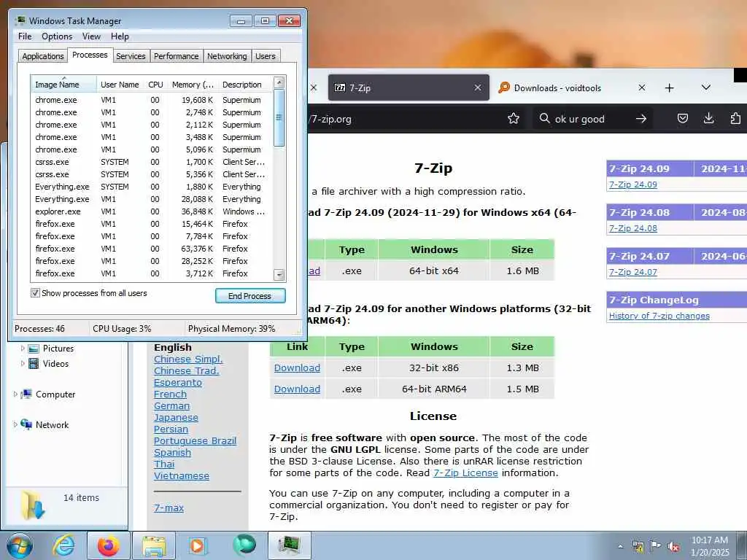Expand the Computer tree node

pos(15,394)
